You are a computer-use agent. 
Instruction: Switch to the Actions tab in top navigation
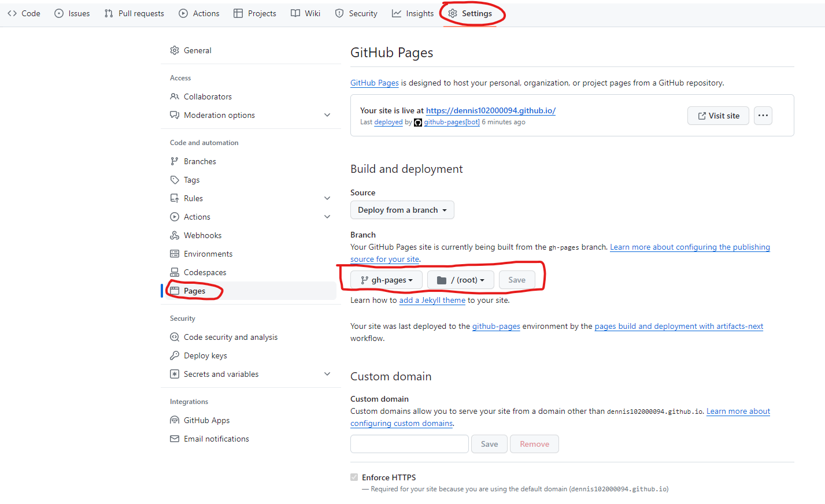(199, 13)
